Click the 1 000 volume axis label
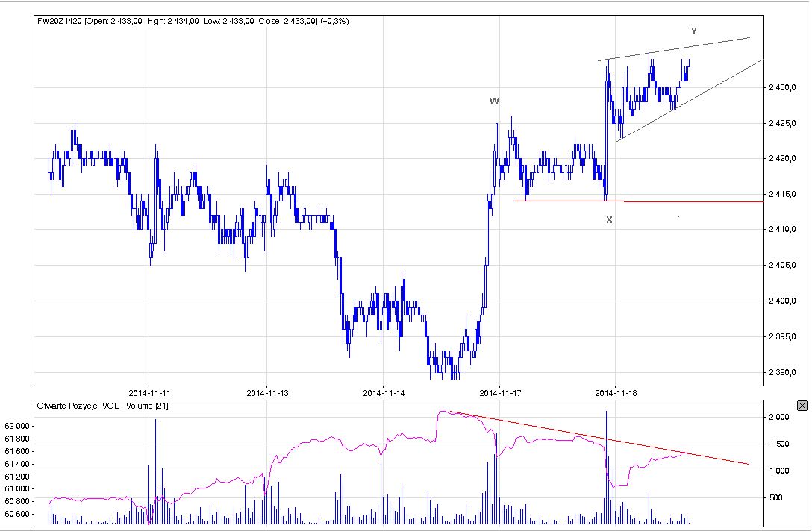This screenshot has width=812, height=531. tap(779, 471)
